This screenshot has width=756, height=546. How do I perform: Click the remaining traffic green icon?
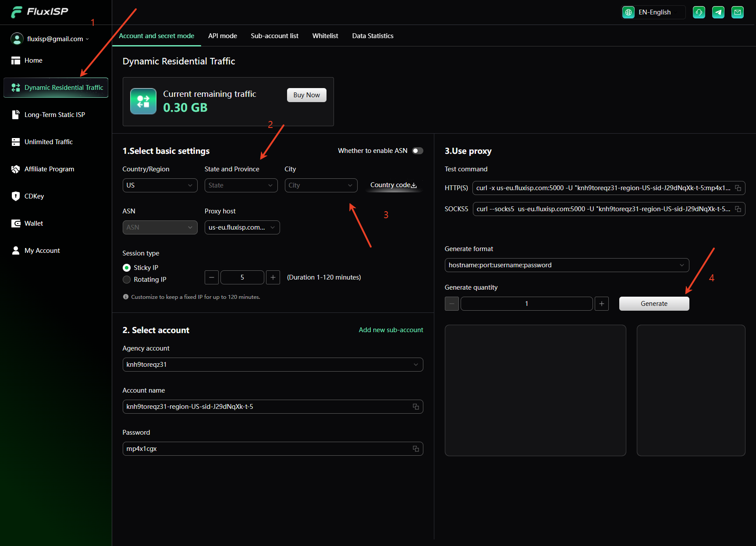coord(143,101)
